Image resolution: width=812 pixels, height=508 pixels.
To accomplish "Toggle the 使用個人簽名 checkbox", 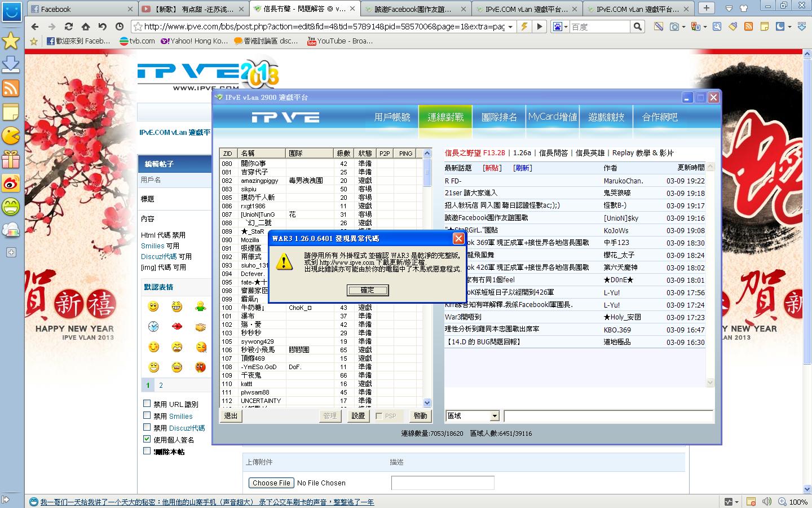I will 147,439.
